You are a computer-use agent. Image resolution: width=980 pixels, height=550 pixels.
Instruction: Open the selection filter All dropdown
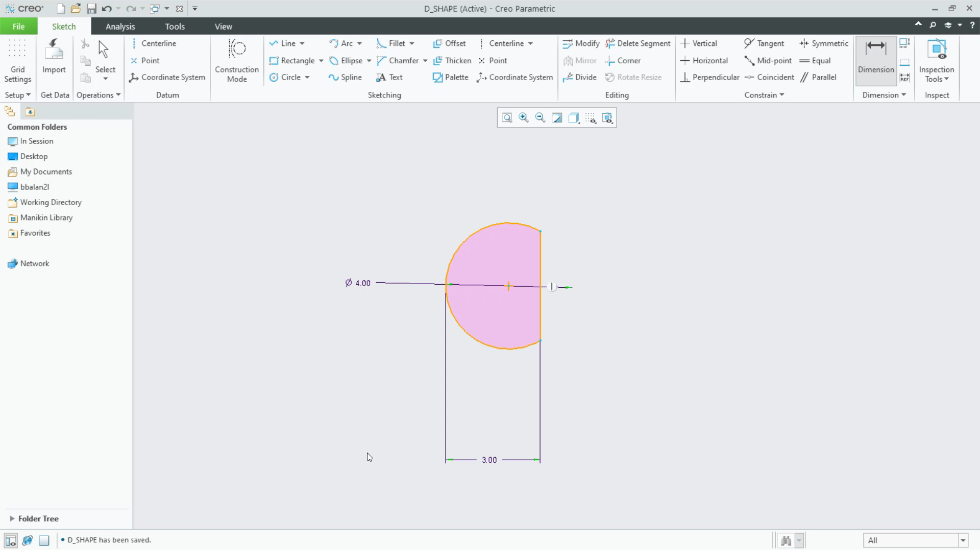(x=963, y=540)
